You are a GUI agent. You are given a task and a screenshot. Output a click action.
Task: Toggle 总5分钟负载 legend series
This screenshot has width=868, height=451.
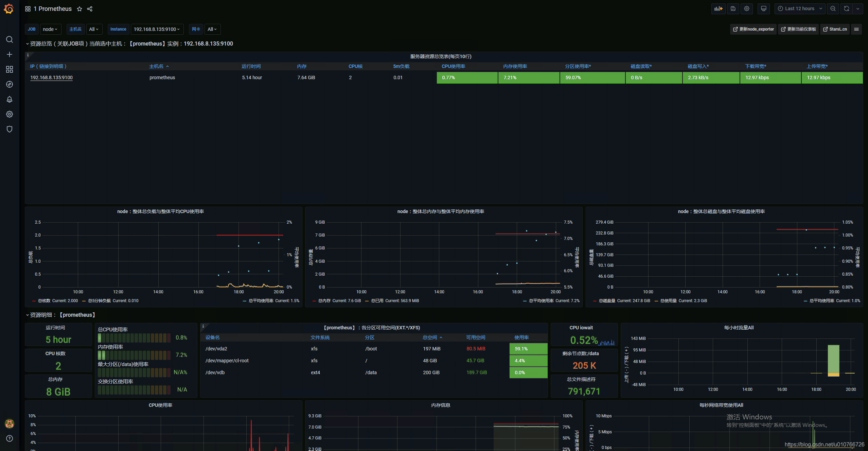99,301
